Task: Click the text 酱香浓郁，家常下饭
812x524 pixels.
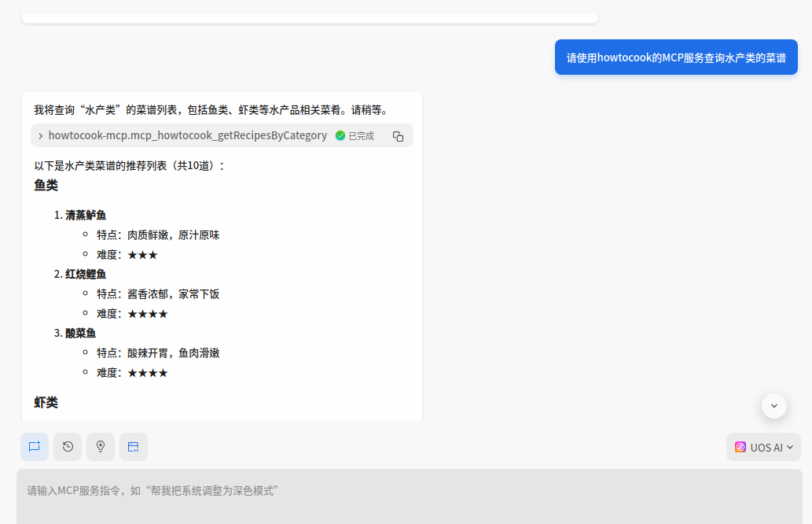Action: coord(174,294)
